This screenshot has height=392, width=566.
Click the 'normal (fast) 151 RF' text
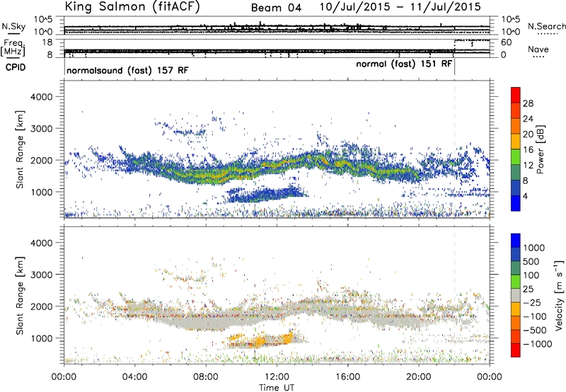pyautogui.click(x=404, y=64)
